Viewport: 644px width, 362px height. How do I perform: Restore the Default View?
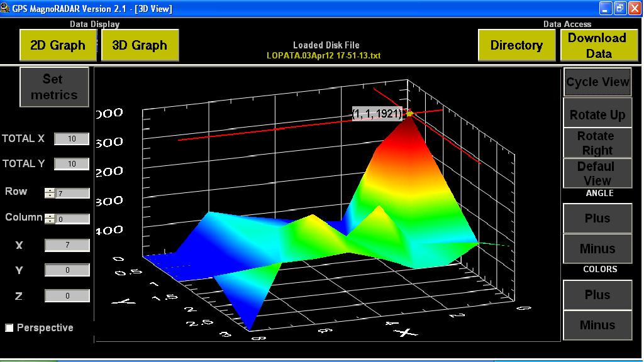coord(597,173)
